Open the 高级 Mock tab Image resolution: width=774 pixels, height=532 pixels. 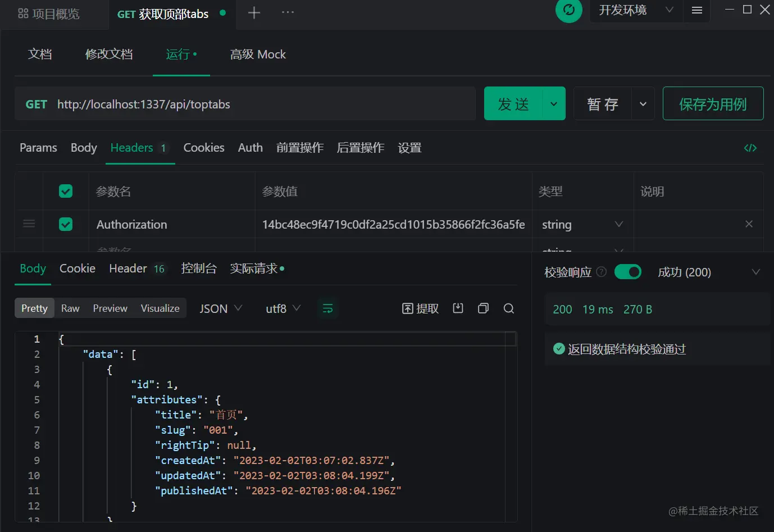258,54
